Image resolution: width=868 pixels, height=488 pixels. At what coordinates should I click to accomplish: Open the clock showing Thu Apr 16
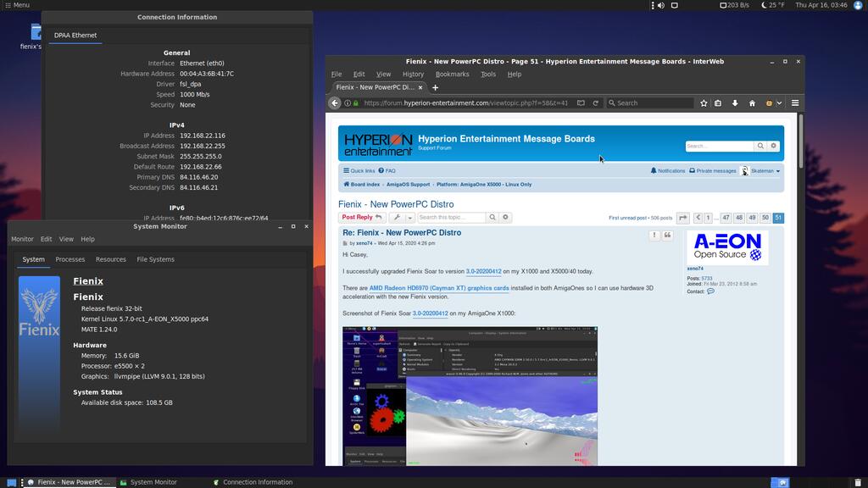click(821, 5)
